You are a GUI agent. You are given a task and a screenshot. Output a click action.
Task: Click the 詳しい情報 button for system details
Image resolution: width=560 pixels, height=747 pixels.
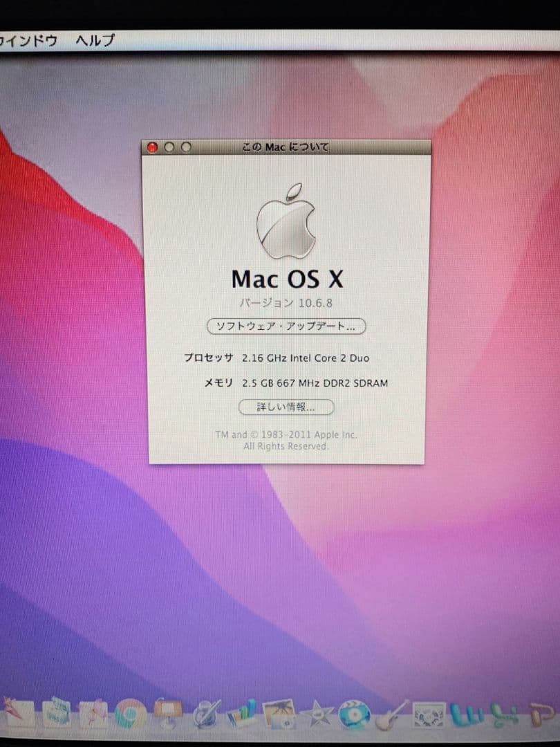pyautogui.click(x=286, y=407)
